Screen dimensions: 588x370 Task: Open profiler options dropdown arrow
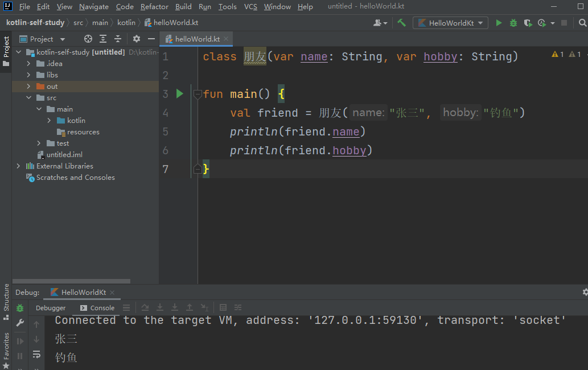(x=552, y=23)
